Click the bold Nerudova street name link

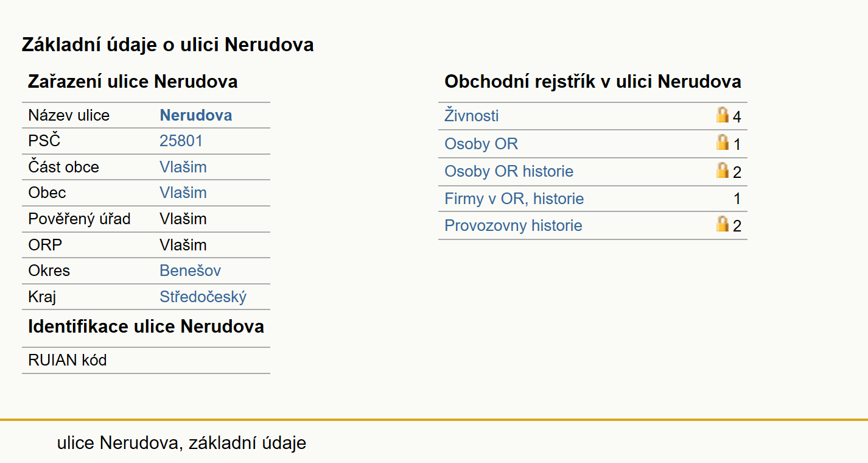[196, 115]
